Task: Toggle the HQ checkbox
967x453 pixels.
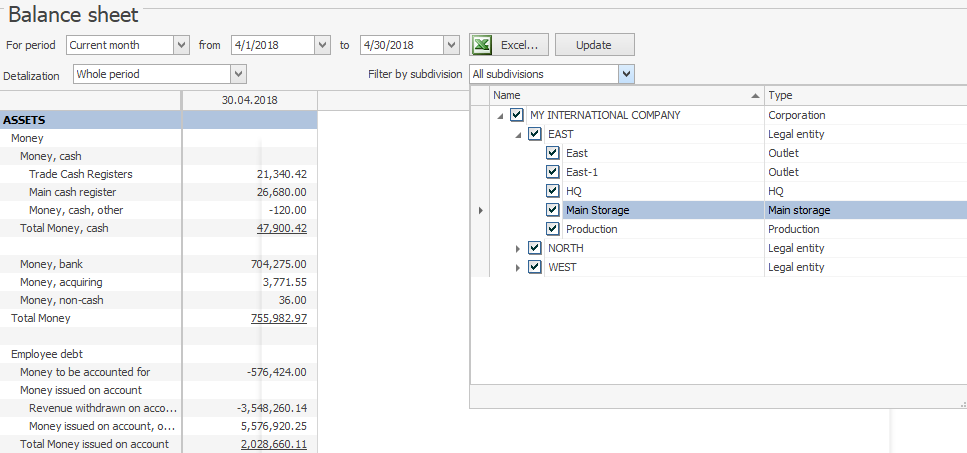Action: 553,191
